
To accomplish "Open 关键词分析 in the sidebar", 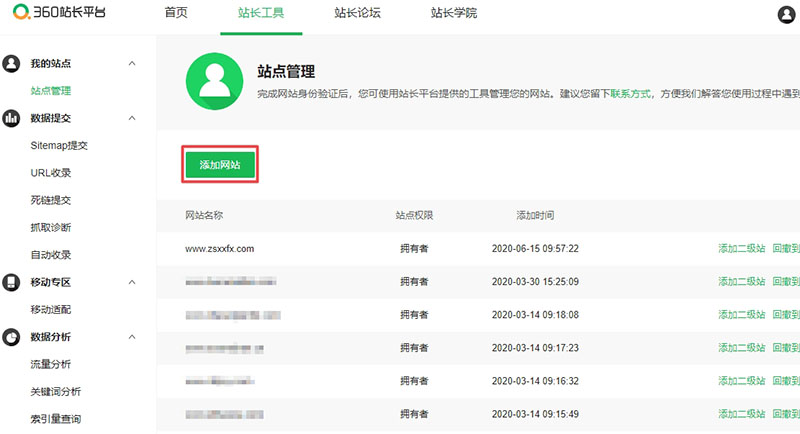I will coord(56,392).
